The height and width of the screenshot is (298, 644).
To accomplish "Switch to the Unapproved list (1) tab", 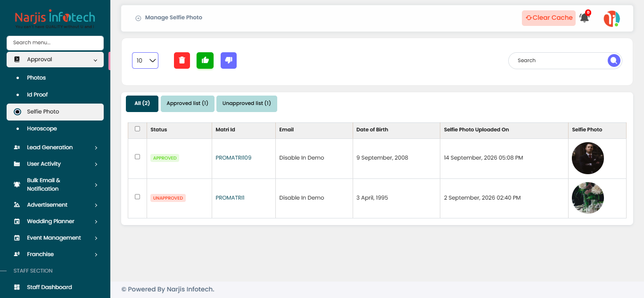I will point(247,104).
